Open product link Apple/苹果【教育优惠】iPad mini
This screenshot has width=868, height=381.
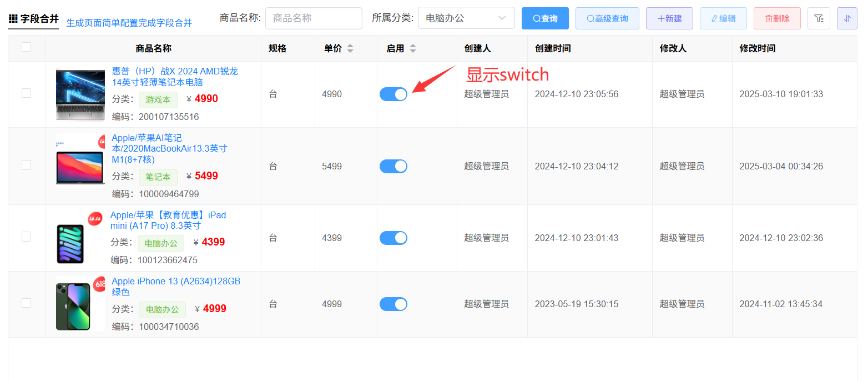click(168, 220)
